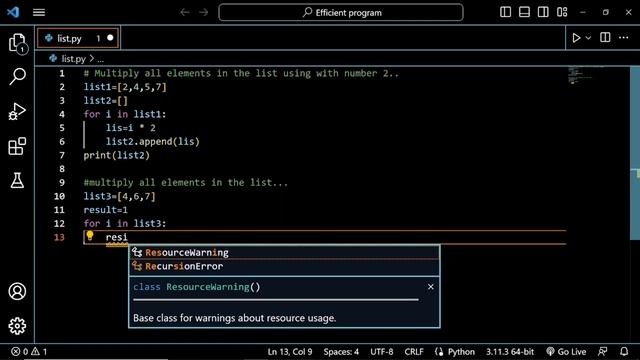This screenshot has height=360, width=640.
Task: Toggle secondary side bar layout
Action: pyautogui.click(x=543, y=12)
